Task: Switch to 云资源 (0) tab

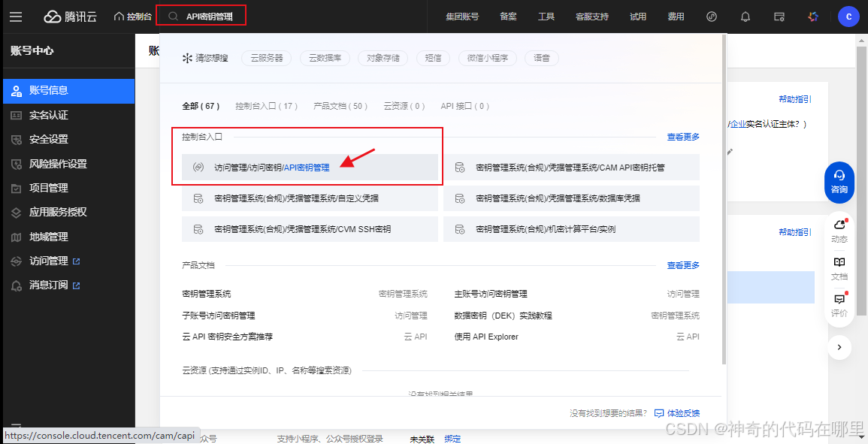Action: click(404, 106)
